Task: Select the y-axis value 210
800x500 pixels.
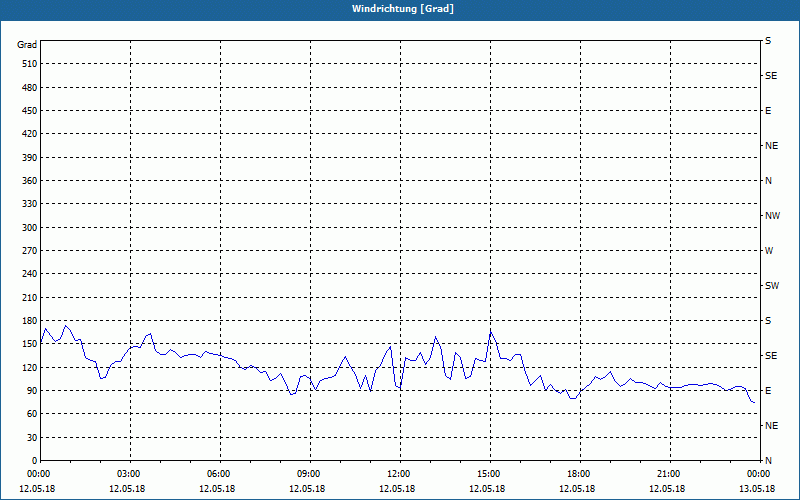Action: pos(30,297)
